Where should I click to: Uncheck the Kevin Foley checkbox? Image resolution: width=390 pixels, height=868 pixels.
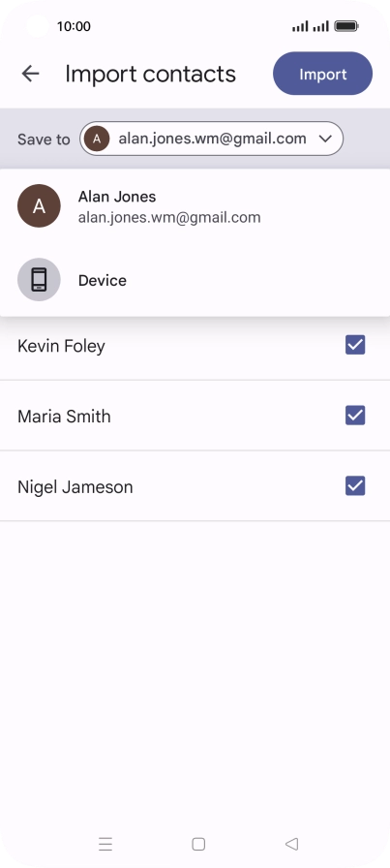point(355,345)
